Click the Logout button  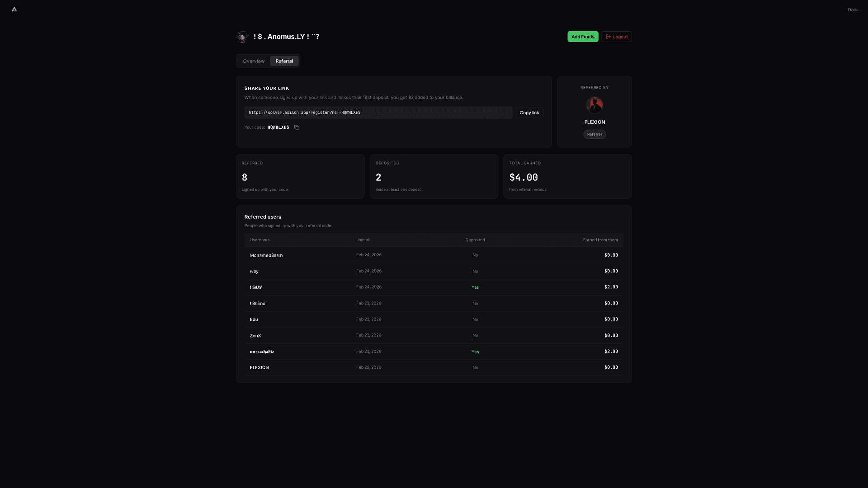coord(616,37)
